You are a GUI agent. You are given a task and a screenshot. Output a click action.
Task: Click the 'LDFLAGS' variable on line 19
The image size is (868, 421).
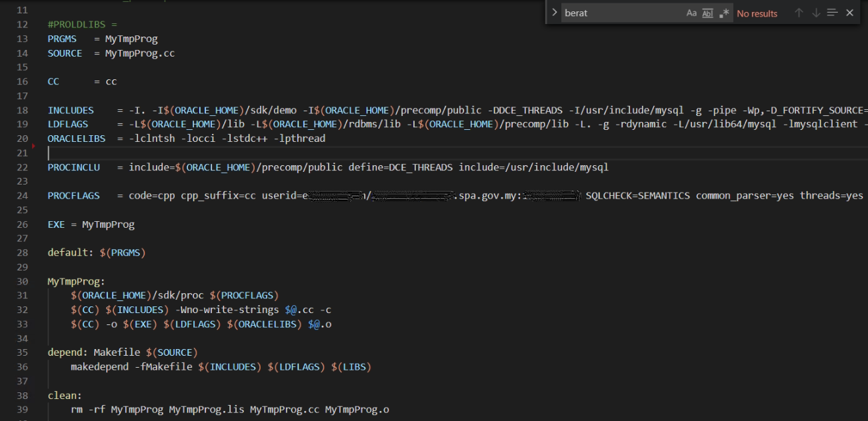pos(68,124)
